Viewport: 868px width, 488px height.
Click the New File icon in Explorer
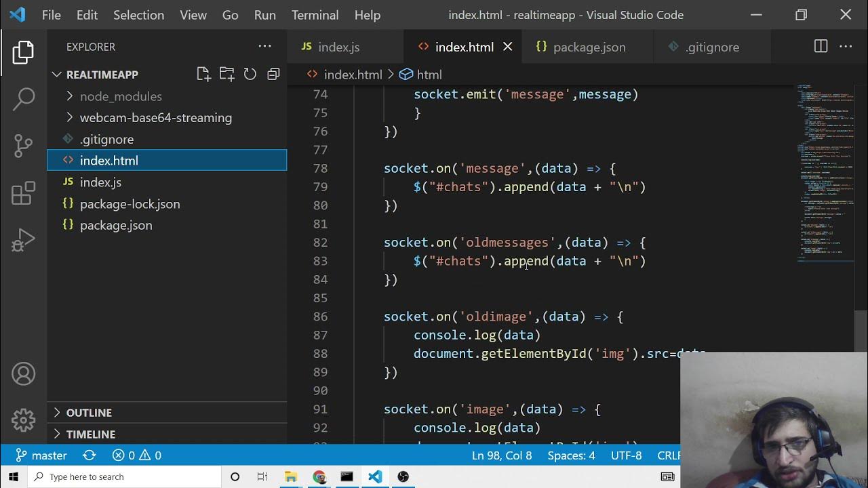pos(203,75)
